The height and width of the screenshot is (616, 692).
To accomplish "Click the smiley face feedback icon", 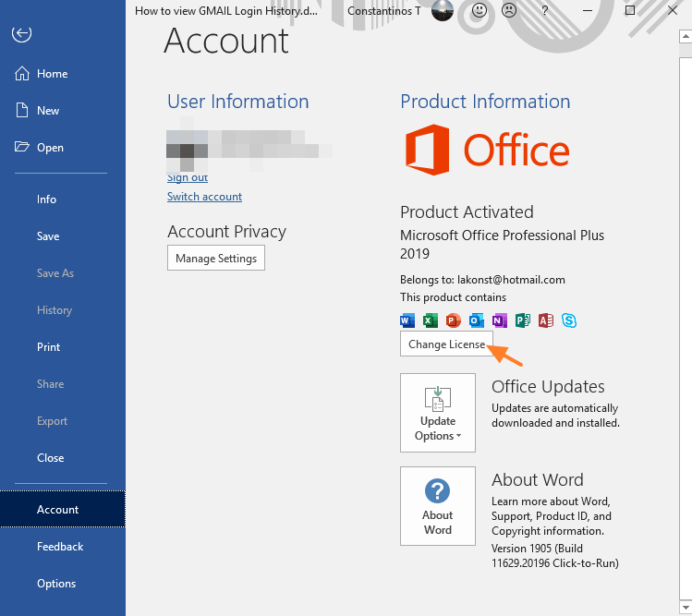I will pyautogui.click(x=480, y=10).
